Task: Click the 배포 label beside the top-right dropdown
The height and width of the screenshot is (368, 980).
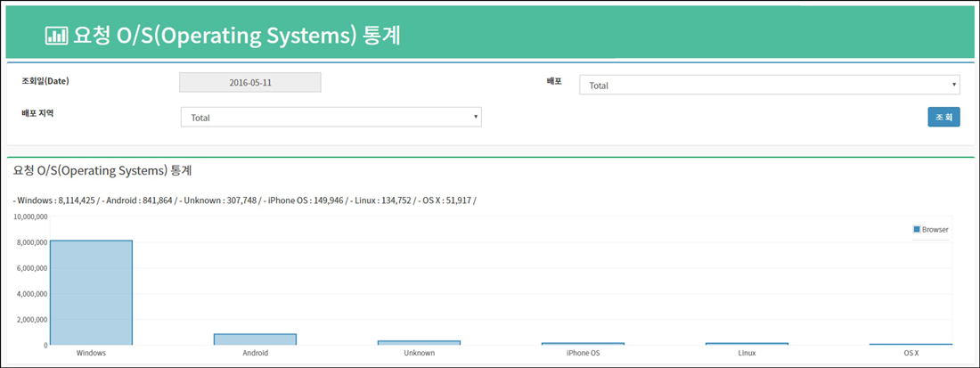Action: [x=554, y=81]
